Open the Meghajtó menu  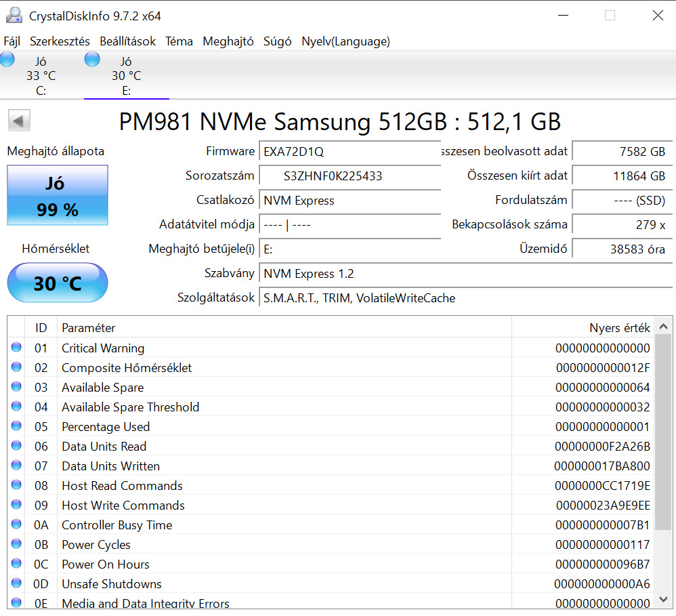[x=228, y=41]
